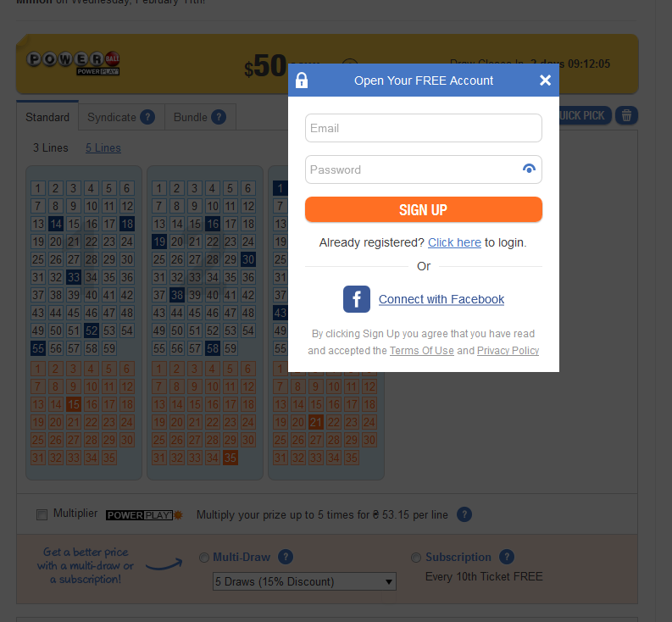Click the Multiplier help question icon

coord(464,514)
